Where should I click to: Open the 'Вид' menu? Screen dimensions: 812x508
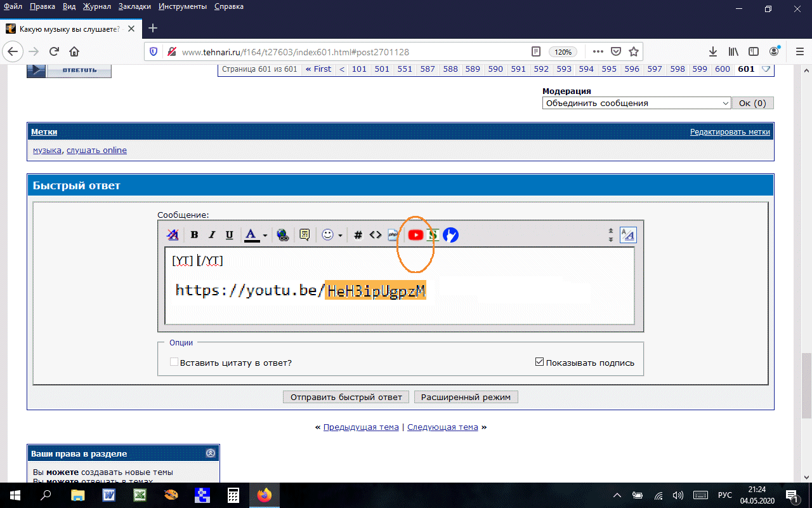coord(70,6)
